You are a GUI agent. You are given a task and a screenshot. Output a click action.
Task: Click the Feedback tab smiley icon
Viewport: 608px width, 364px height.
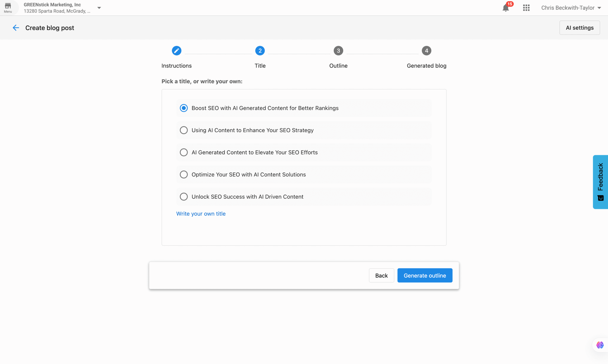pyautogui.click(x=600, y=198)
